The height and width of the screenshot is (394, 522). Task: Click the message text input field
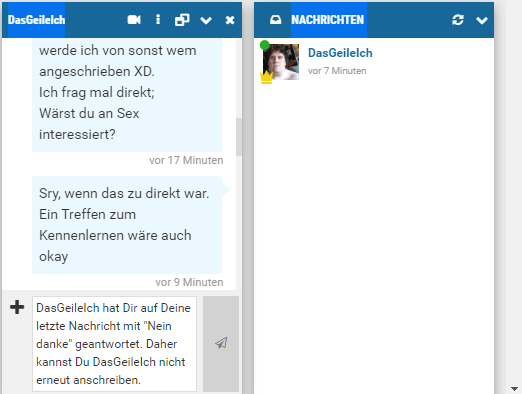click(114, 344)
